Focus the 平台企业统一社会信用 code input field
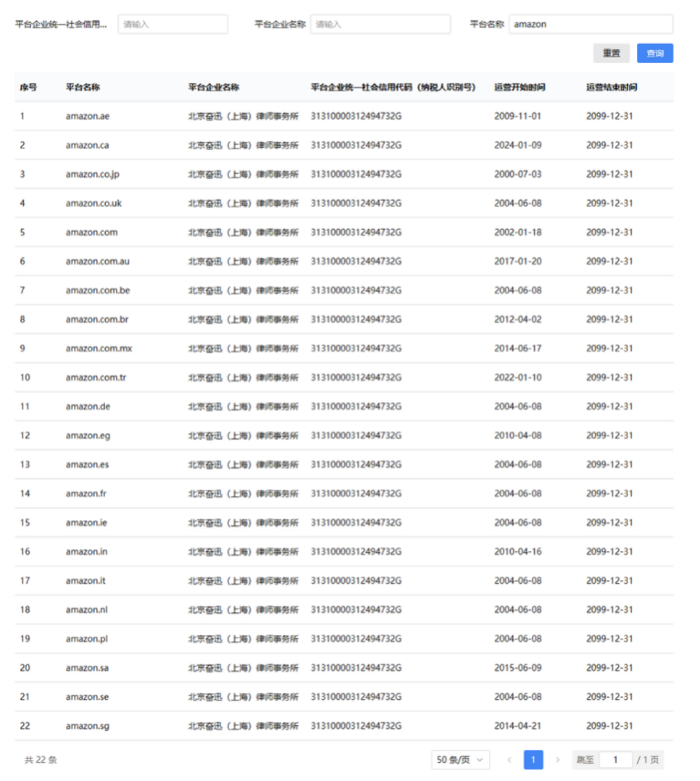This screenshot has width=700, height=781. pyautogui.click(x=173, y=24)
